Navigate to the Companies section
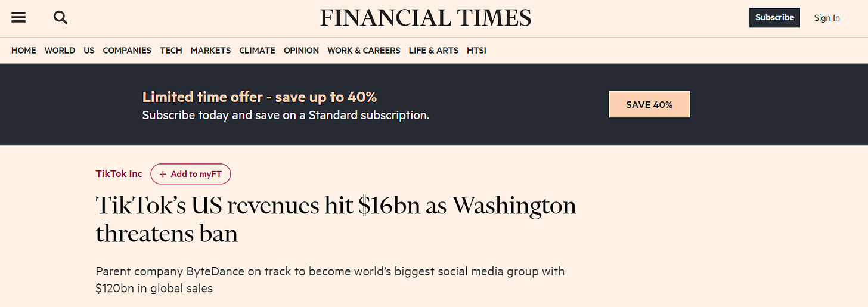The width and height of the screenshot is (868, 307). click(x=127, y=51)
